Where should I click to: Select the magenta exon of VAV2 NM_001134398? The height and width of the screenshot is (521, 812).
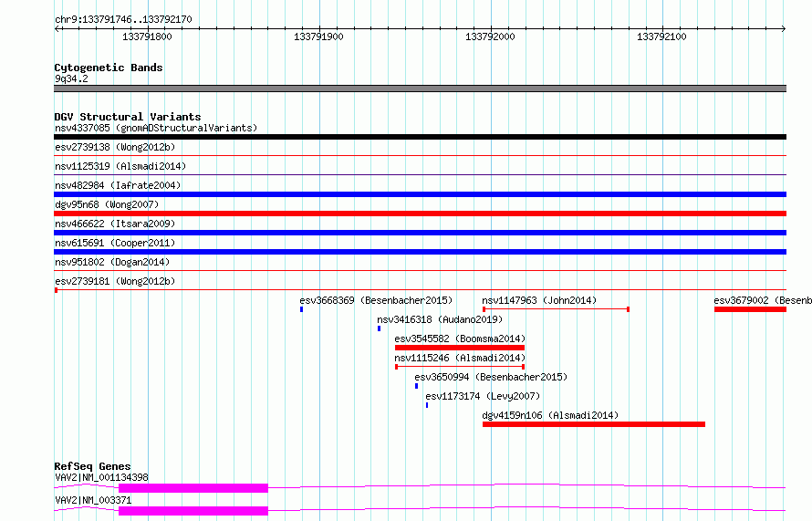(193, 488)
